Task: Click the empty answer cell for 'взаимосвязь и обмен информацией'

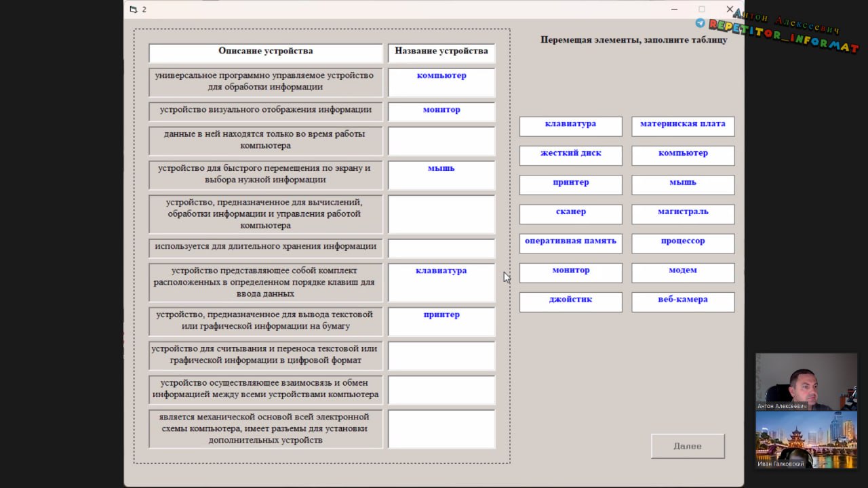Action: [x=441, y=390]
